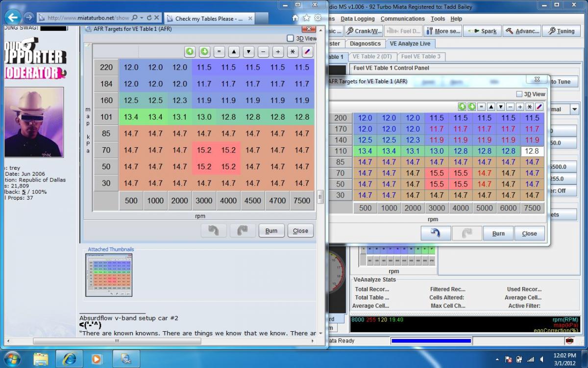This screenshot has height=368, width=588.
Task: Click the green up-arrow icon in browser AFR table
Action: click(190, 52)
